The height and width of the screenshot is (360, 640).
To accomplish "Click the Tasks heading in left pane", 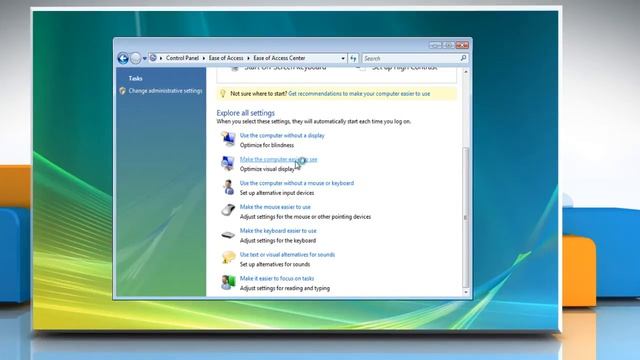I will click(136, 78).
